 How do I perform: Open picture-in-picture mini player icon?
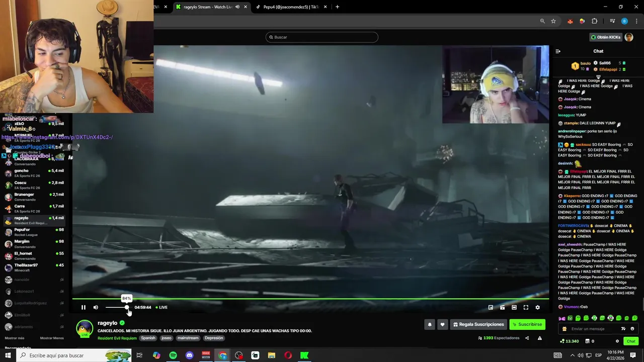491,307
